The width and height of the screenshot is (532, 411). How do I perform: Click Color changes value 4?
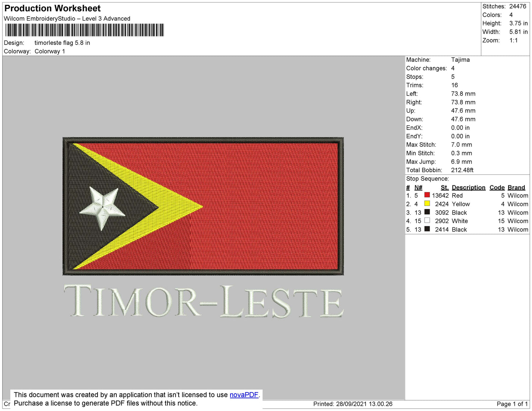(x=453, y=68)
